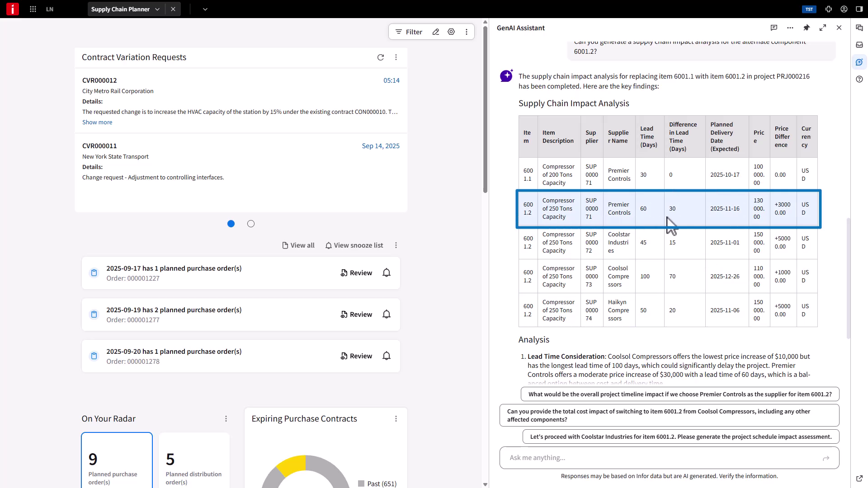Expand GenAI Assistant to fullscreen
Viewport: 868px width, 488px height.
coord(822,28)
